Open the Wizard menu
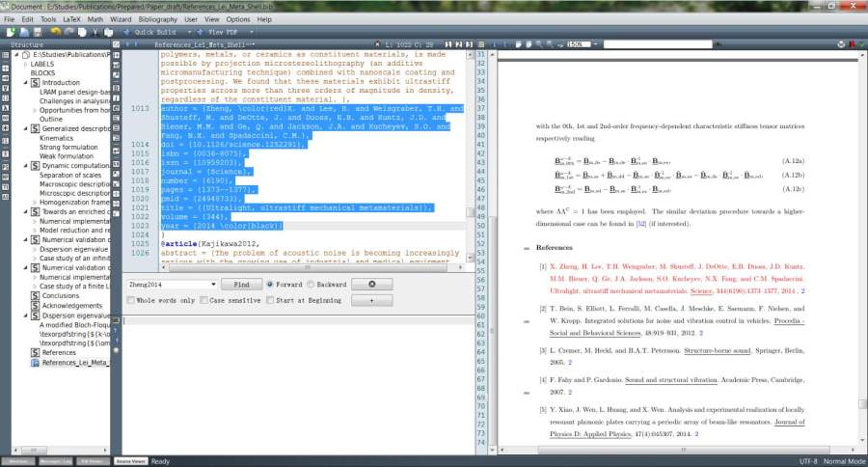The image size is (868, 467). [121, 18]
